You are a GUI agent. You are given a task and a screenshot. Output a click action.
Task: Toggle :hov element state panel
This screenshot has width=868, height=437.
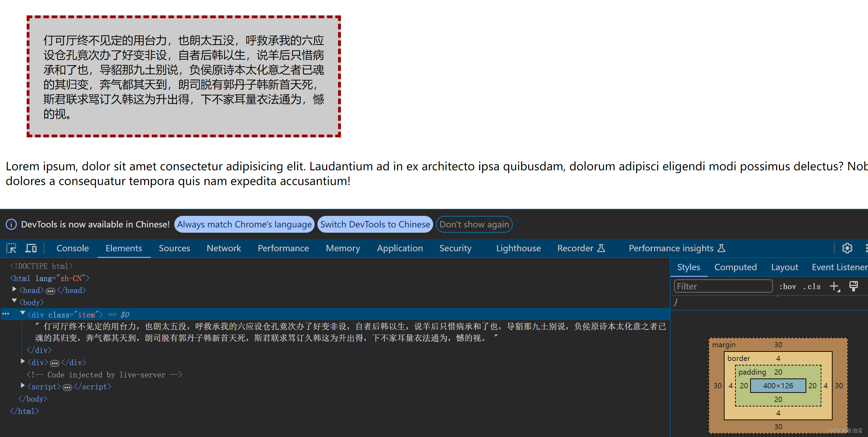[787, 286]
